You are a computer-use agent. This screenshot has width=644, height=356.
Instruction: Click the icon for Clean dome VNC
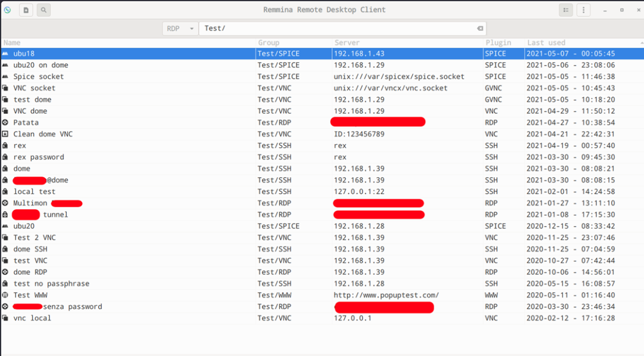(5, 134)
